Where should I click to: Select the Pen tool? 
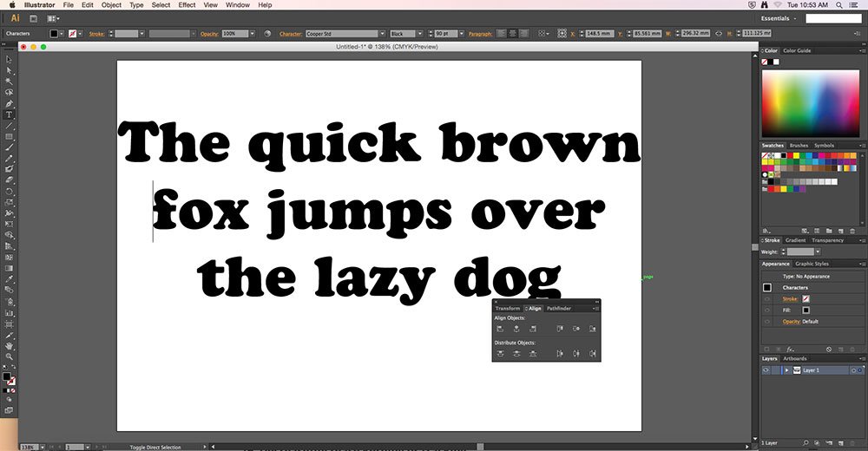coord(9,103)
